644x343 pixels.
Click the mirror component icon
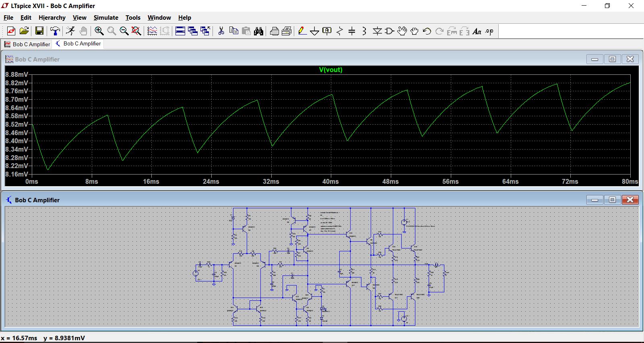click(x=464, y=31)
